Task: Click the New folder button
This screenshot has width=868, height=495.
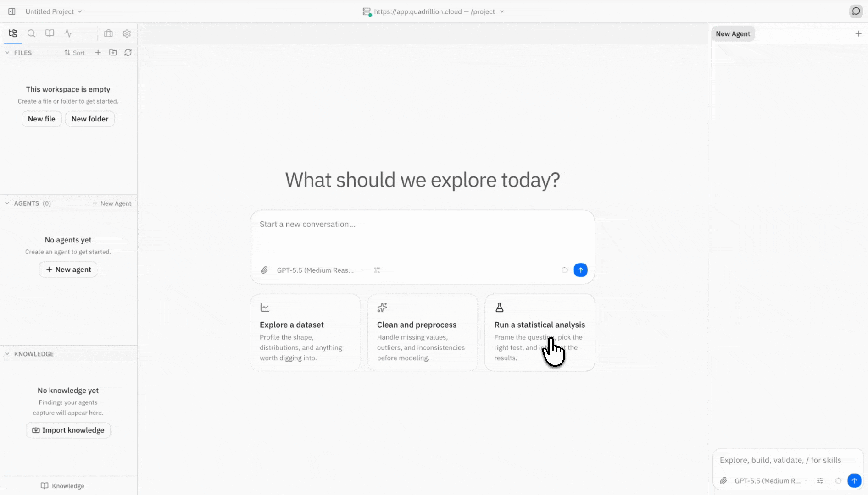Action: (x=90, y=119)
